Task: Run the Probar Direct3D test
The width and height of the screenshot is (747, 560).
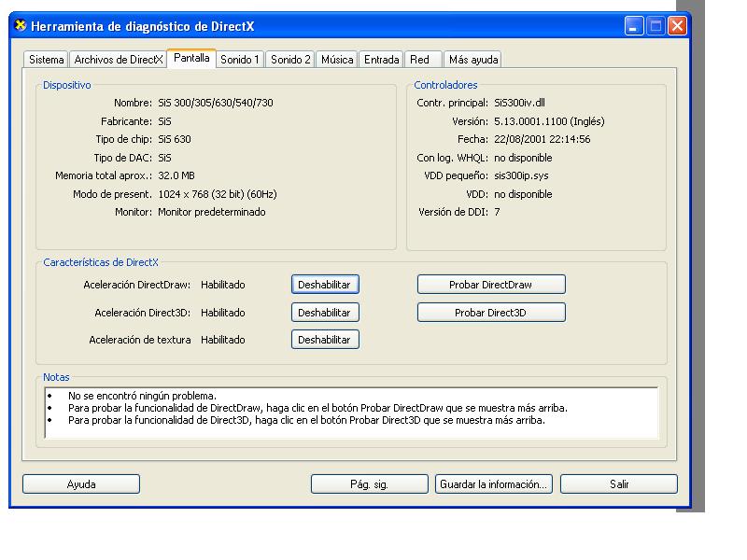Action: (x=491, y=313)
